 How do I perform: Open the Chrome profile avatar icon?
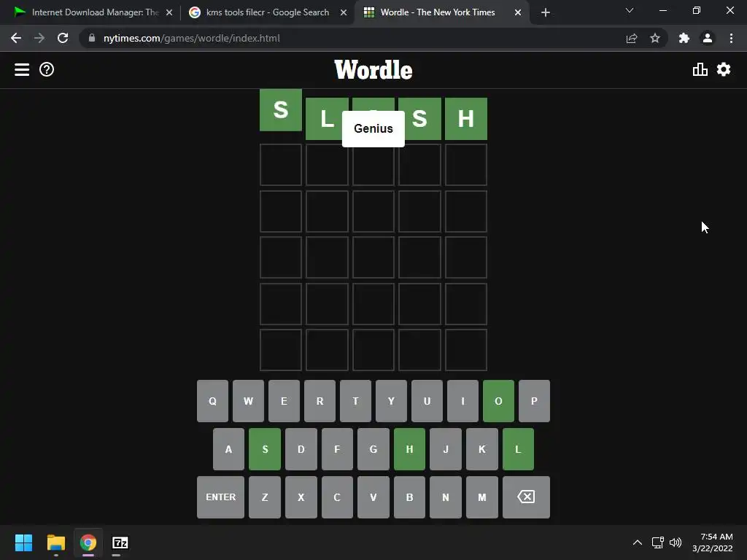coord(708,38)
